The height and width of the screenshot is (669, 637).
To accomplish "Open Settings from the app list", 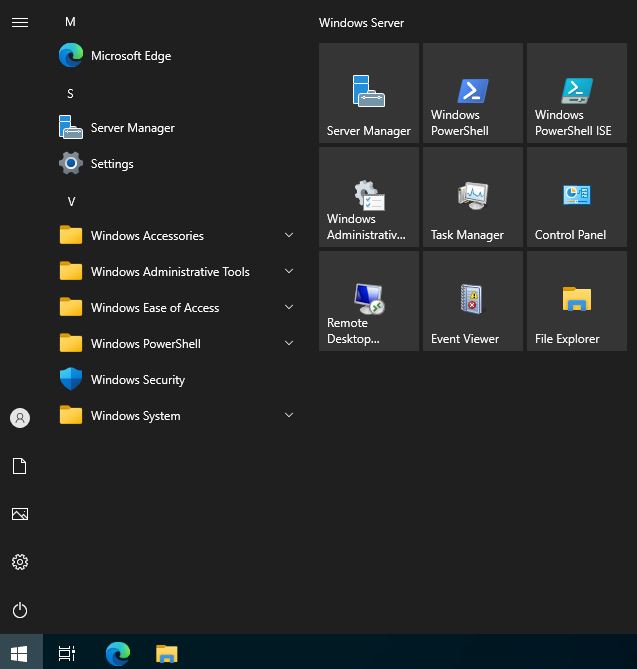I will tap(175, 164).
